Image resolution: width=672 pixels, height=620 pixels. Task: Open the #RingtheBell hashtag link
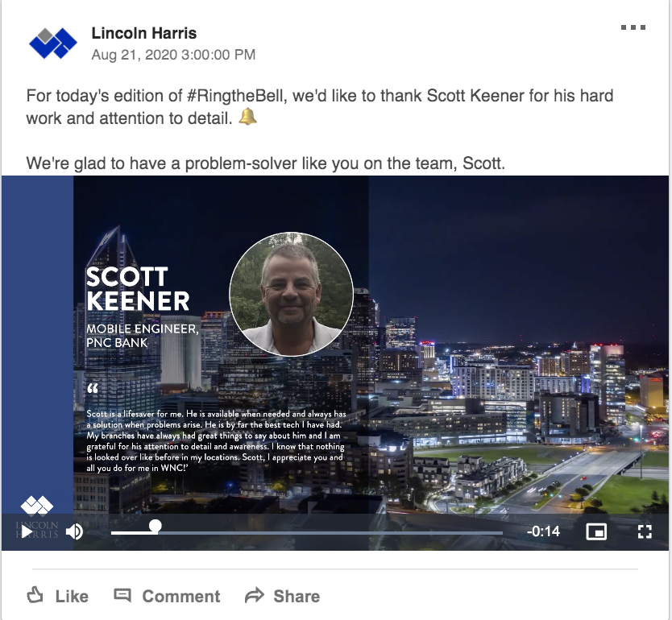coord(237,96)
